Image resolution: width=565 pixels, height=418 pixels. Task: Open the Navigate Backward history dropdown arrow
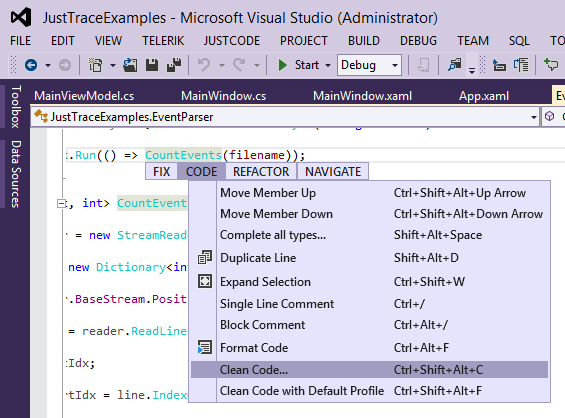48,66
